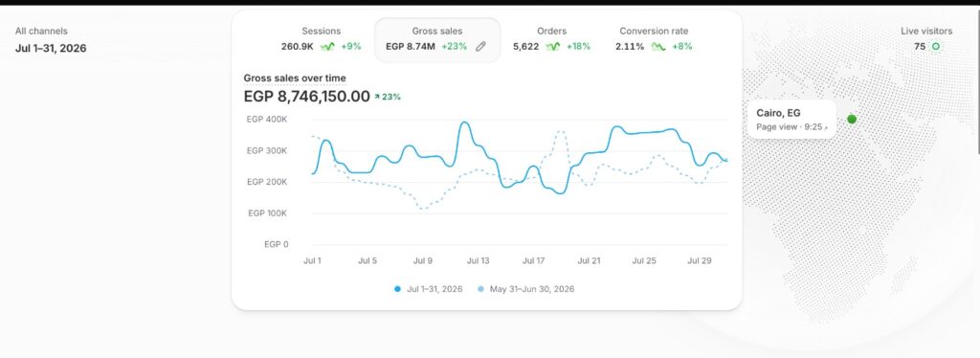Screen dimensions: 980x358
Task: Select the Gross sales metric tab
Action: click(x=436, y=40)
